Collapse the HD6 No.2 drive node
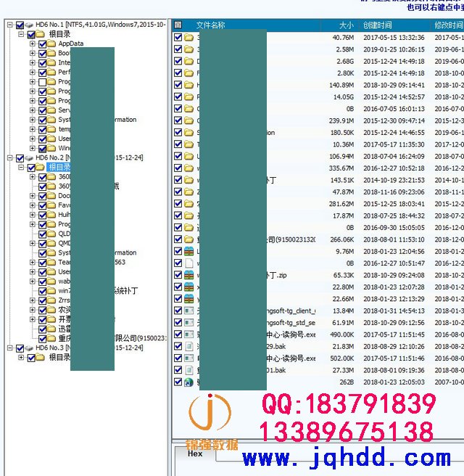Viewport: 464px width, 476px height. (x=9, y=158)
